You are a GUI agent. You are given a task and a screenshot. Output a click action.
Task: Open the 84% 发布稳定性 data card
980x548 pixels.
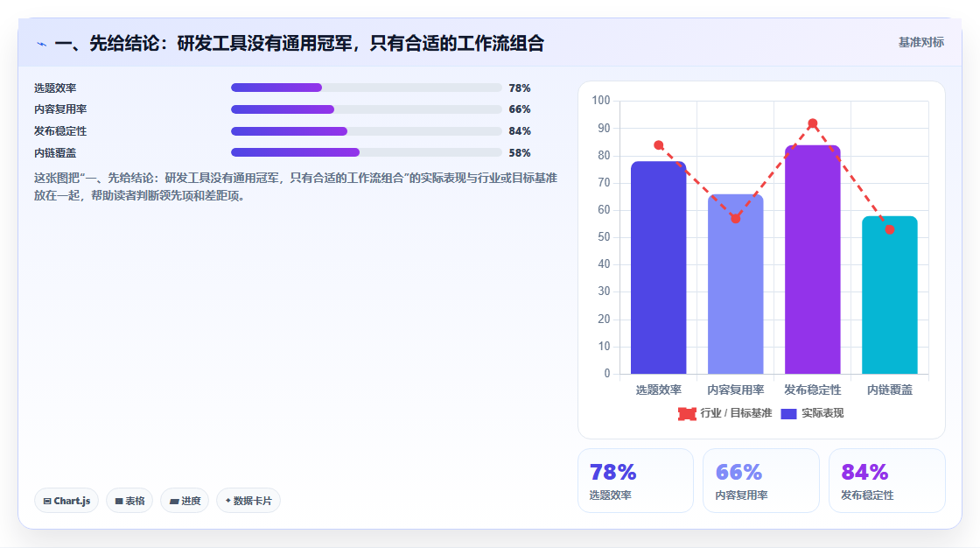coord(887,481)
